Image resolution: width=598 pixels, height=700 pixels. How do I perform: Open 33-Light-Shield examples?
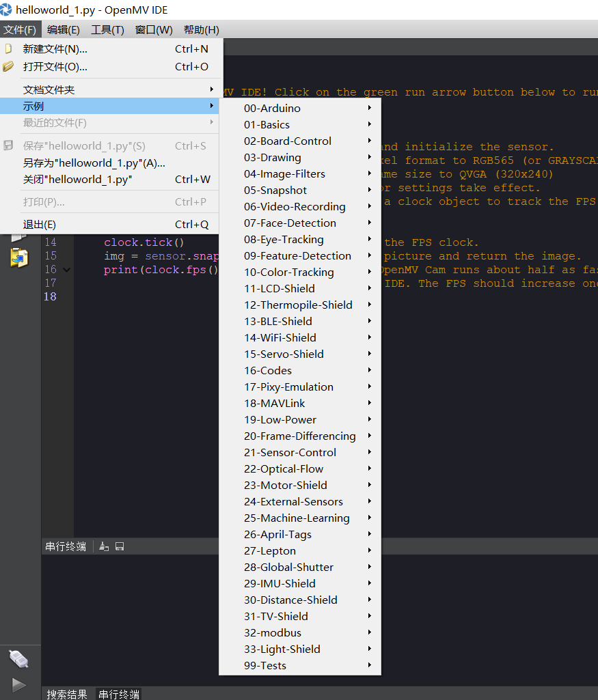coord(300,649)
